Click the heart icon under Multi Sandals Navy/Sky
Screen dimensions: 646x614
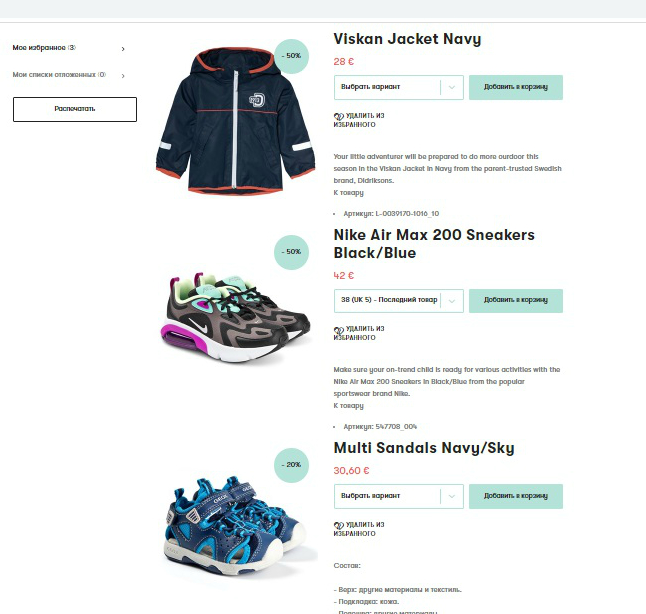coord(338,525)
